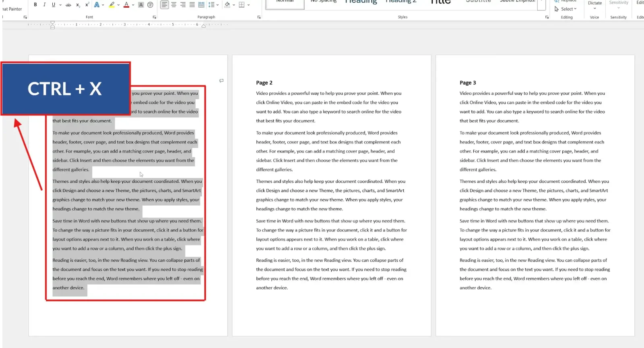Apply the red font color
Screen dimensions: 644x348
click(126, 5)
